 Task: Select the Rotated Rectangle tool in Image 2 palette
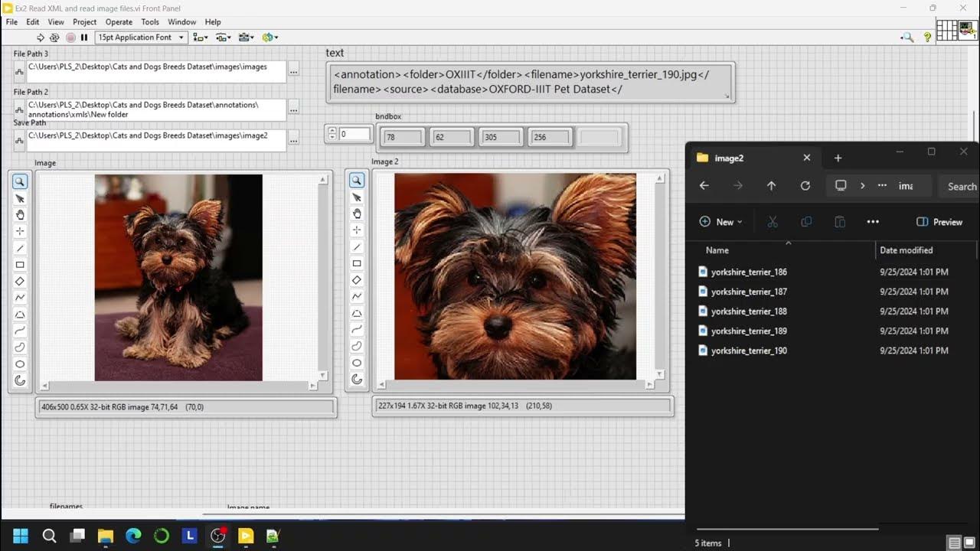click(357, 280)
